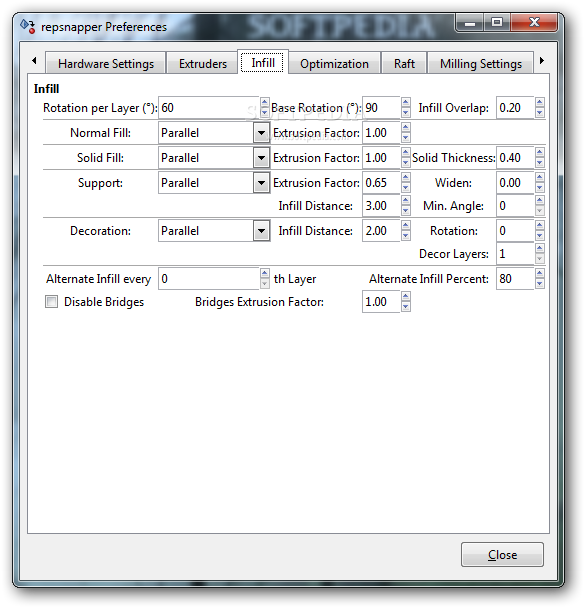
Task: Decrease Base Rotation with down arrow
Action: tap(406, 112)
